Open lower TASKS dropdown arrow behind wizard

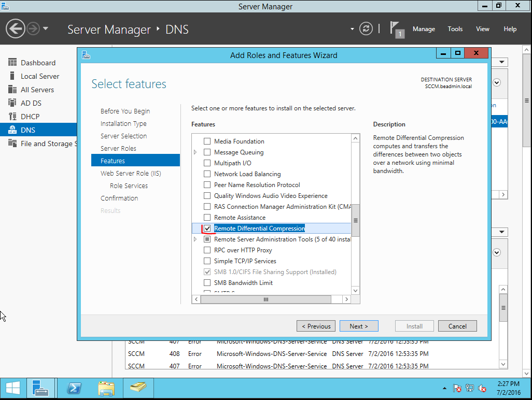click(x=501, y=232)
